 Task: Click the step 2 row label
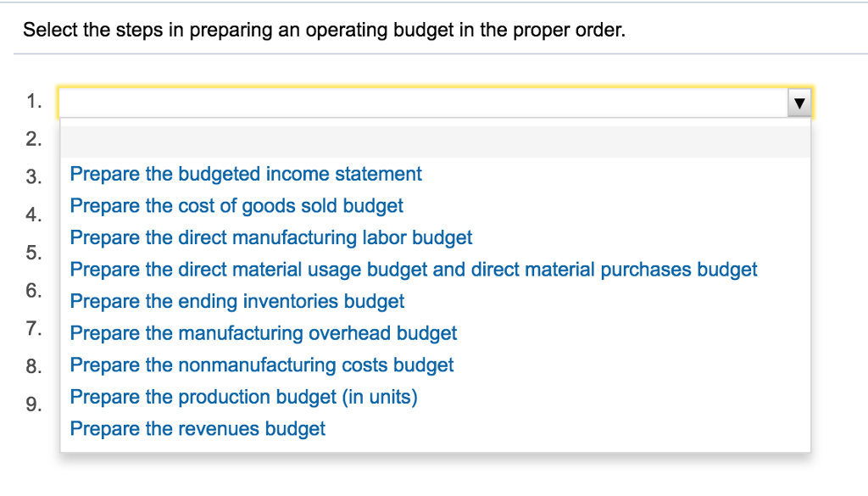pos(33,133)
